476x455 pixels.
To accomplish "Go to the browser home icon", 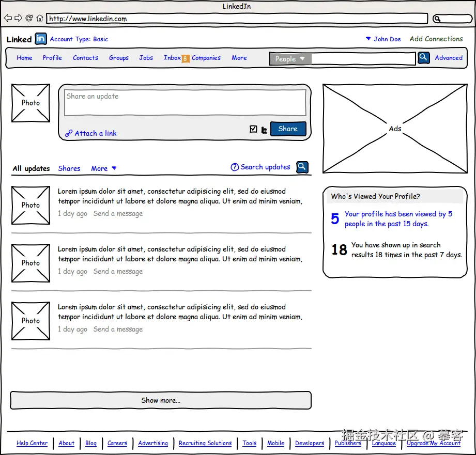I will click(x=39, y=18).
